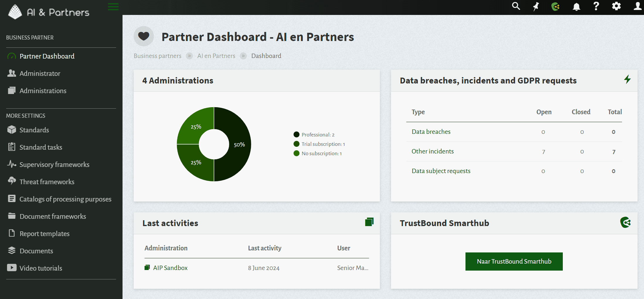Viewport: 644px width, 299px height.
Task: Open the TrustBound Smarthub icon in top bar
Action: (x=555, y=6)
